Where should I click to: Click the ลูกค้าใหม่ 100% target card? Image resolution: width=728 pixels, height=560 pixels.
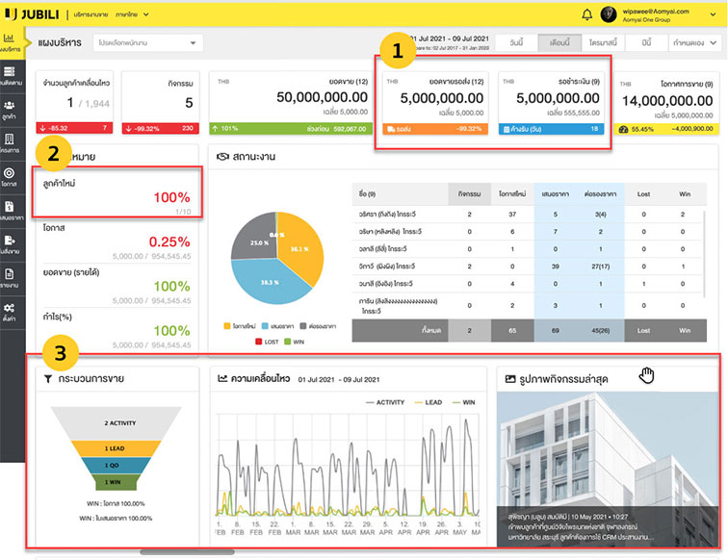point(117,191)
